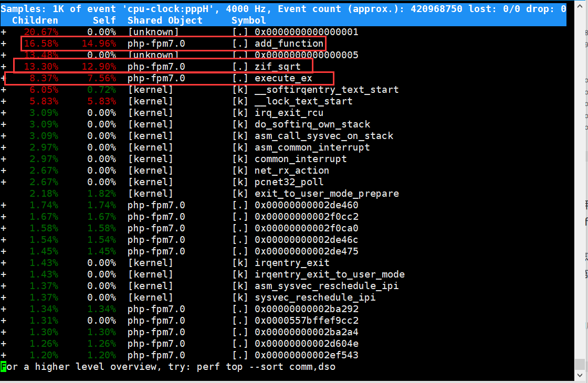Image resolution: width=588 pixels, height=383 pixels.
Task: Expand the irq_exit_rcu row's plus sign
Action: pyautogui.click(x=3, y=113)
